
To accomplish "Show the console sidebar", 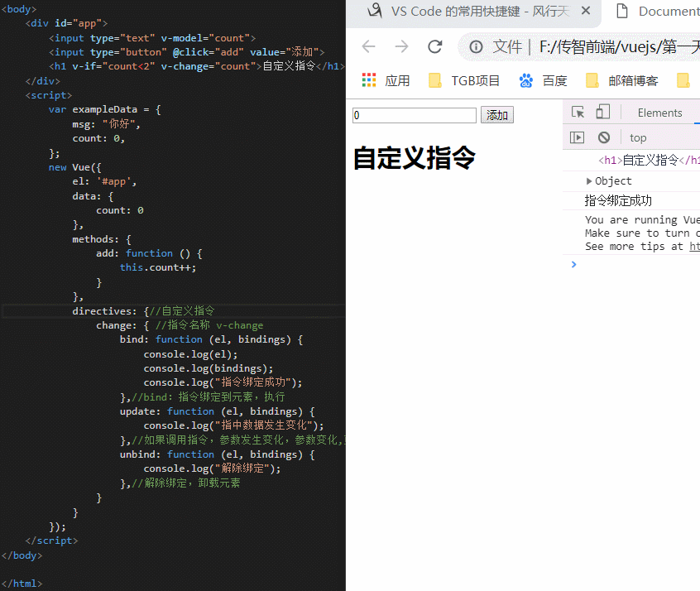I will [577, 137].
